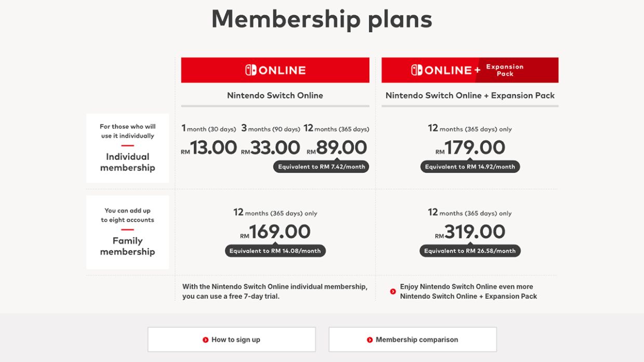Image resolution: width=644 pixels, height=362 pixels.
Task: Choose the 12 months (365 days) individual option
Action: tap(338, 129)
